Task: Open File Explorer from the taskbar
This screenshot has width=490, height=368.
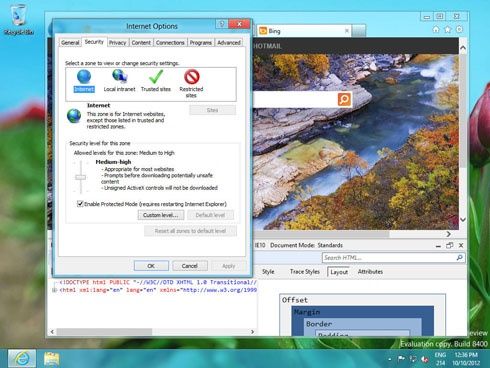Action: pos(52,359)
